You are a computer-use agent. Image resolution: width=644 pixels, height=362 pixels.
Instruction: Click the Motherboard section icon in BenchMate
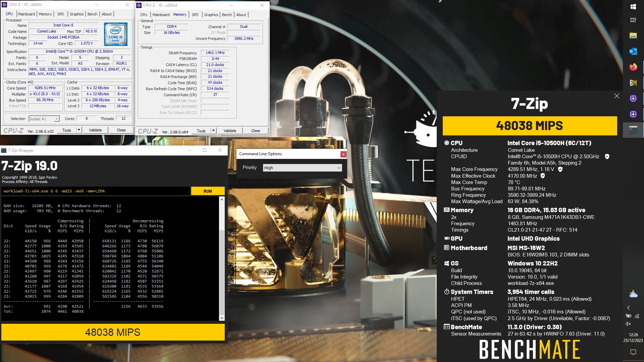click(x=446, y=248)
